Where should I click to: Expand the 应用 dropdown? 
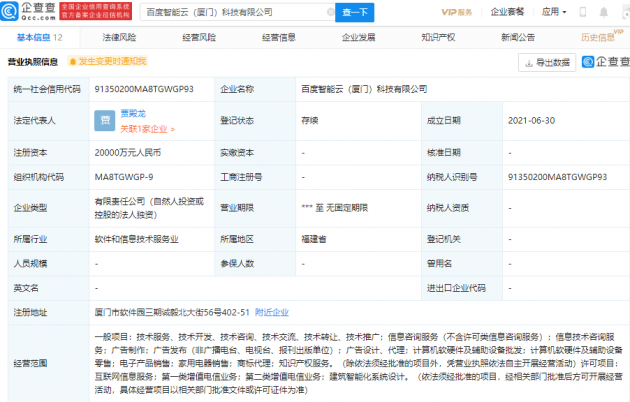coord(554,12)
